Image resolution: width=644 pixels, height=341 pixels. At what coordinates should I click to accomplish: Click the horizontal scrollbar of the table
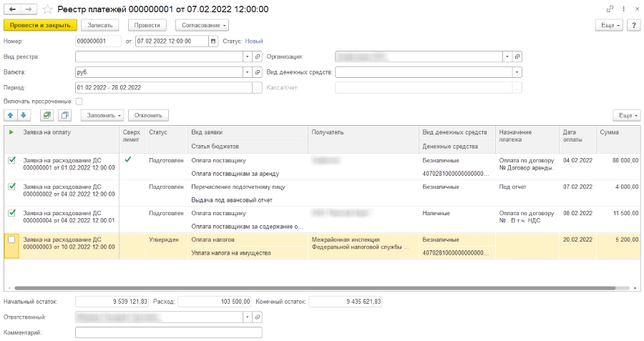click(315, 288)
